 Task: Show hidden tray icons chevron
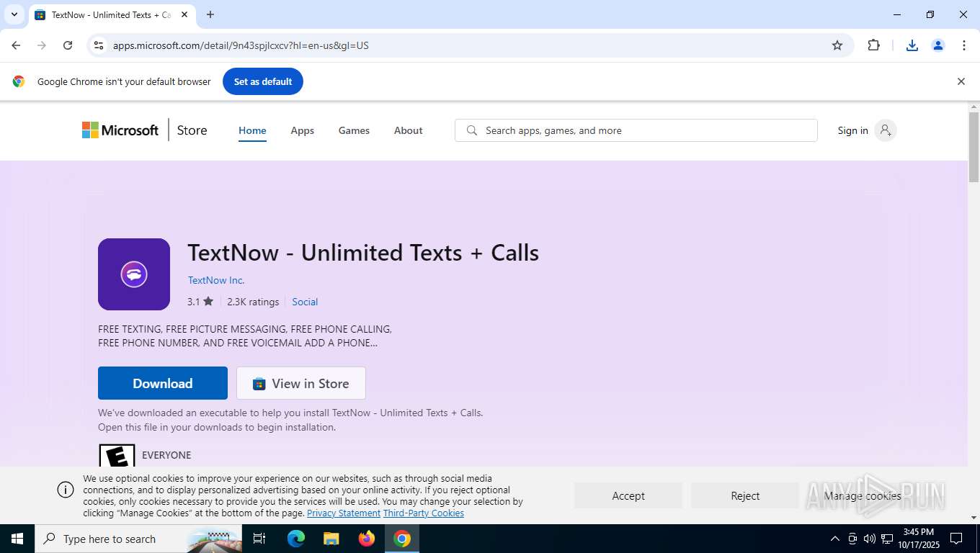pyautogui.click(x=834, y=539)
